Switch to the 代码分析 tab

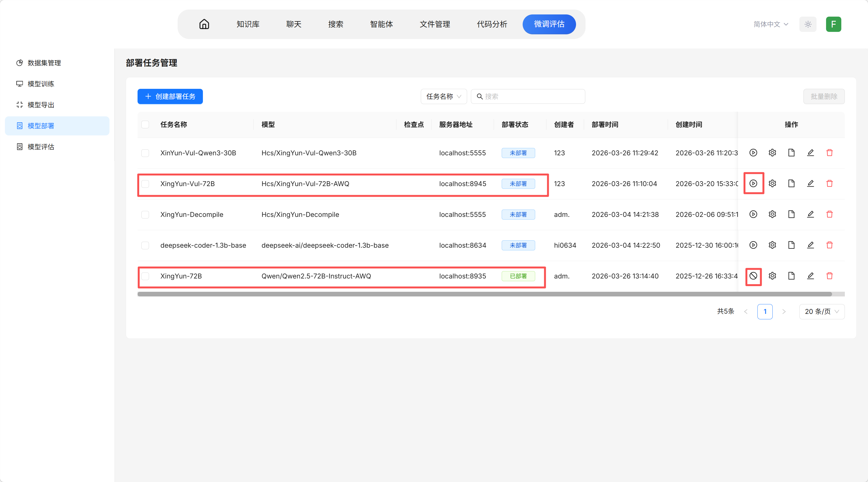(x=492, y=24)
